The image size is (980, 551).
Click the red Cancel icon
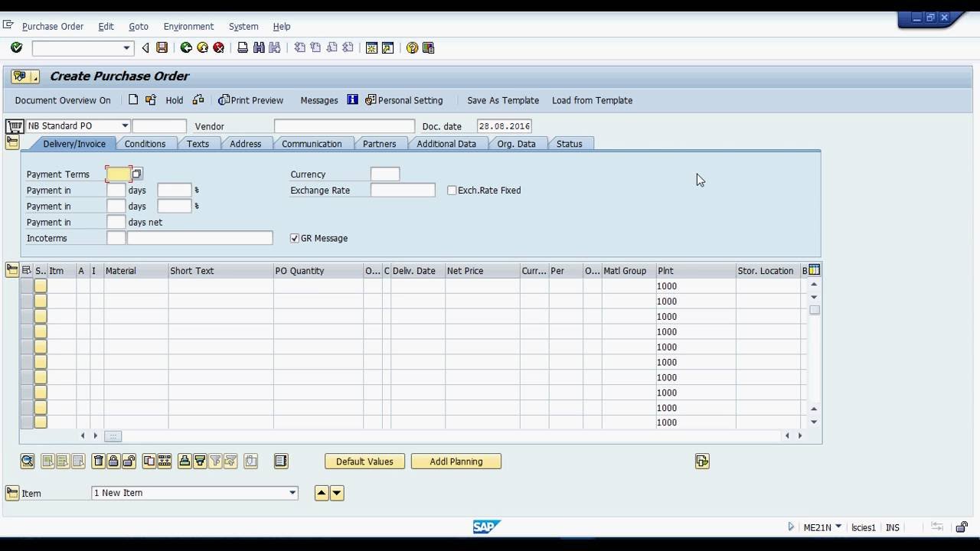[218, 47]
